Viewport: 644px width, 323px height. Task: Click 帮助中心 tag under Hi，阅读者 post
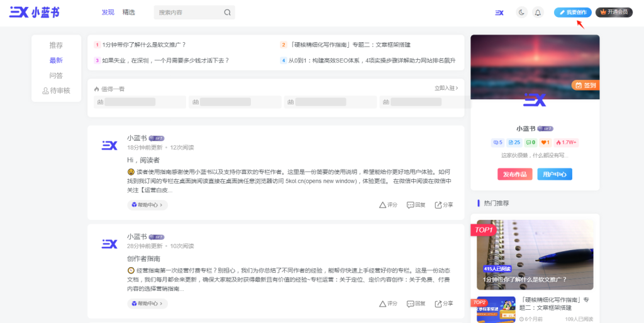(147, 205)
